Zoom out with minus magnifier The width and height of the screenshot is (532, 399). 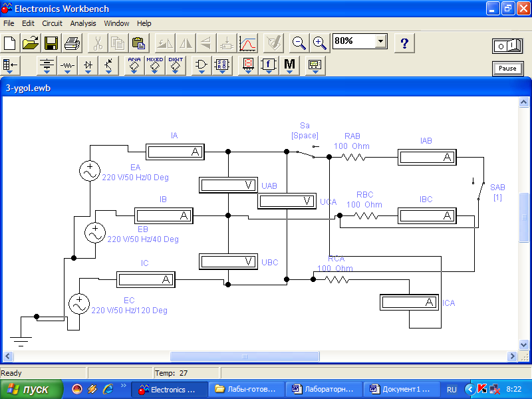pos(299,43)
